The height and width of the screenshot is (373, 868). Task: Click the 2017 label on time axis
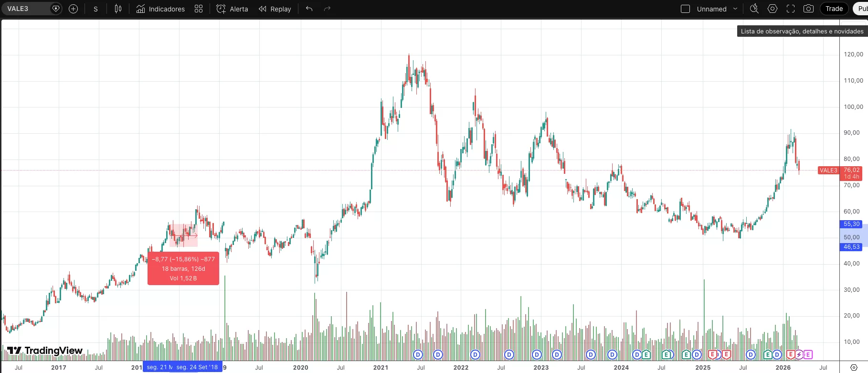pos(59,368)
